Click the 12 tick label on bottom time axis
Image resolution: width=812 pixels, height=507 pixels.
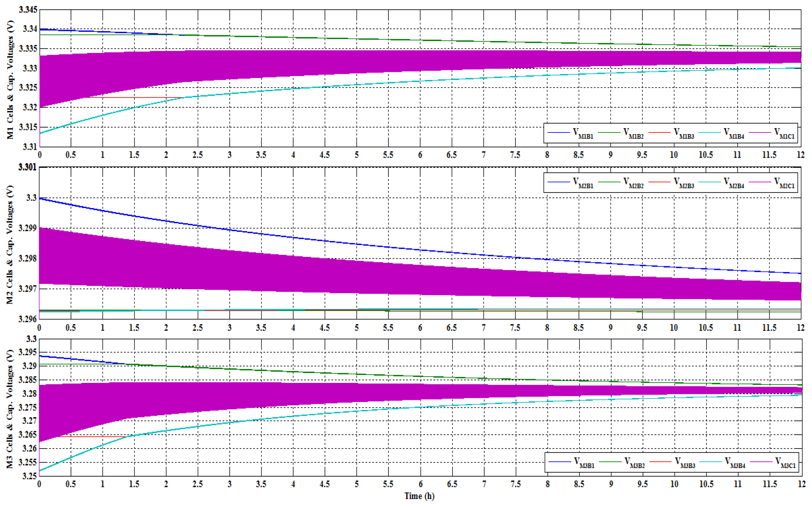tap(802, 484)
